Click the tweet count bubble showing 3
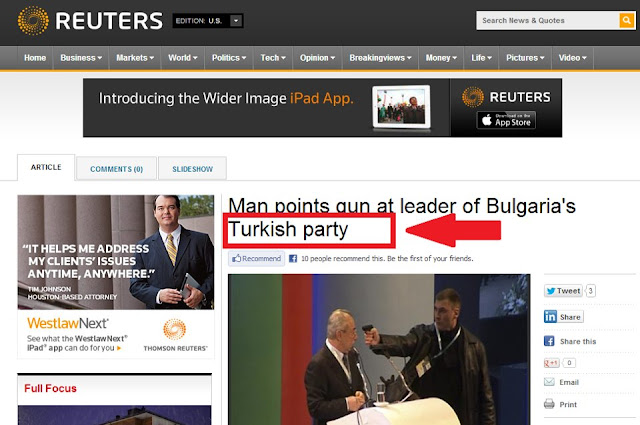640x425 pixels. click(x=590, y=291)
